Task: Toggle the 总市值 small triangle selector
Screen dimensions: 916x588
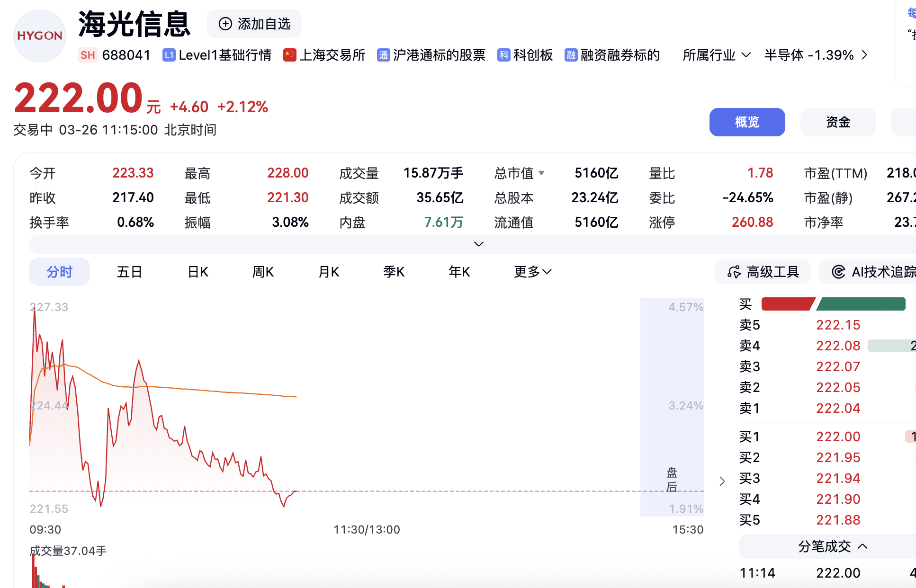Action: pos(541,173)
